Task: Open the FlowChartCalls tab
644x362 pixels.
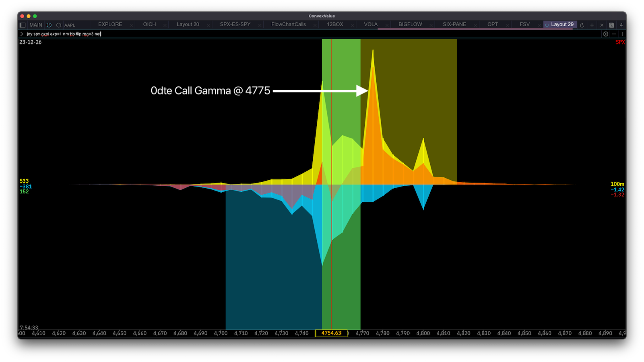Action: click(x=289, y=25)
